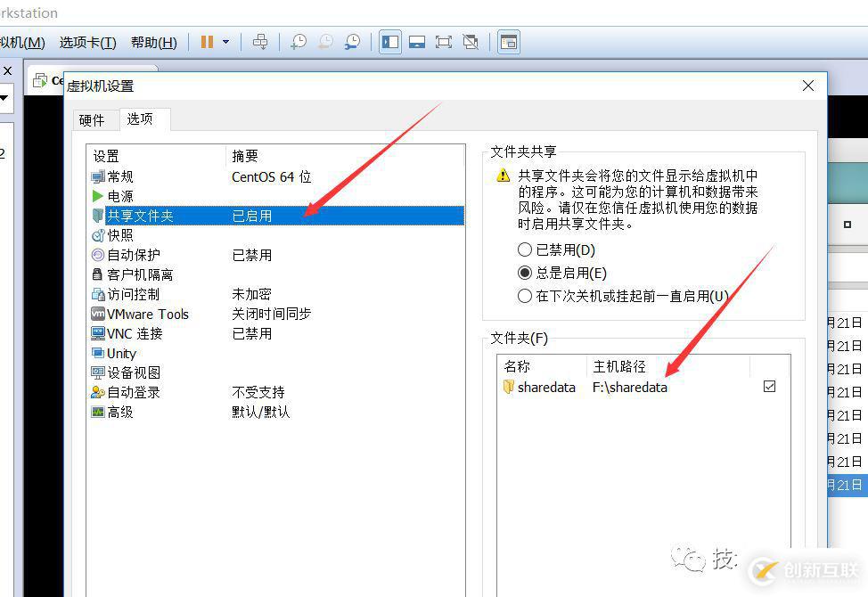Click the F:\sharedata host path cell

[x=629, y=388]
